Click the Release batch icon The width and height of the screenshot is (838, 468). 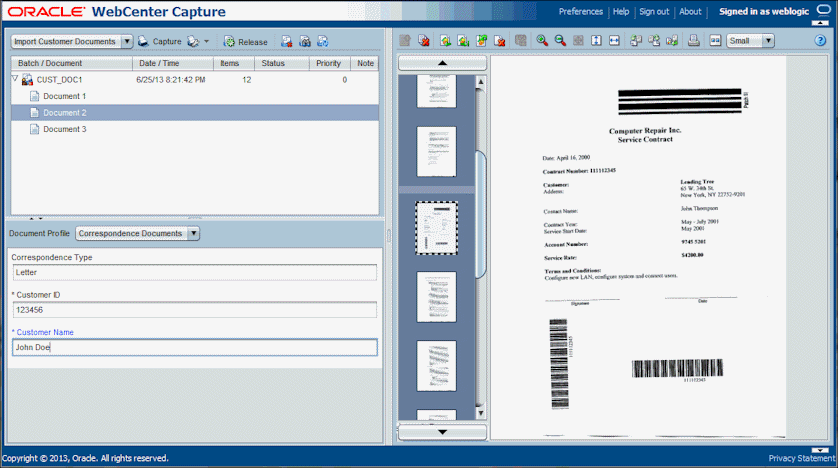[x=229, y=42]
